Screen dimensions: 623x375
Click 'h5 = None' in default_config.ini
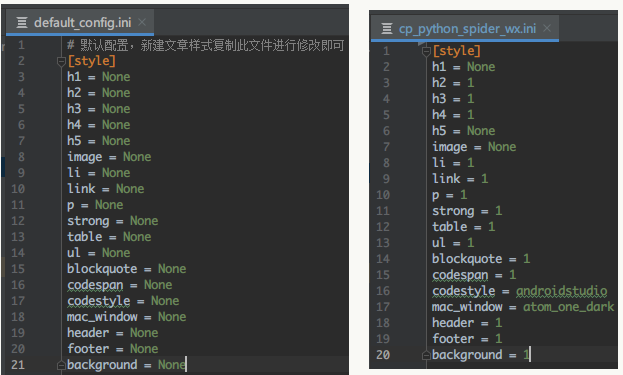click(x=99, y=141)
